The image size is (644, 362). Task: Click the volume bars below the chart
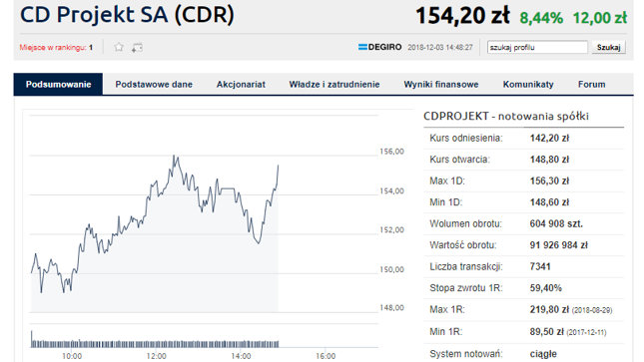coord(155,341)
